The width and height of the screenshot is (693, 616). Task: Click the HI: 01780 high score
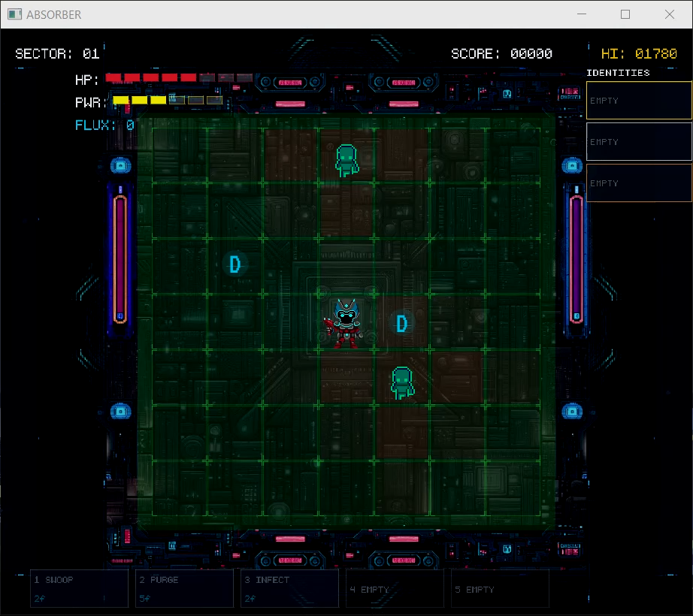[639, 54]
